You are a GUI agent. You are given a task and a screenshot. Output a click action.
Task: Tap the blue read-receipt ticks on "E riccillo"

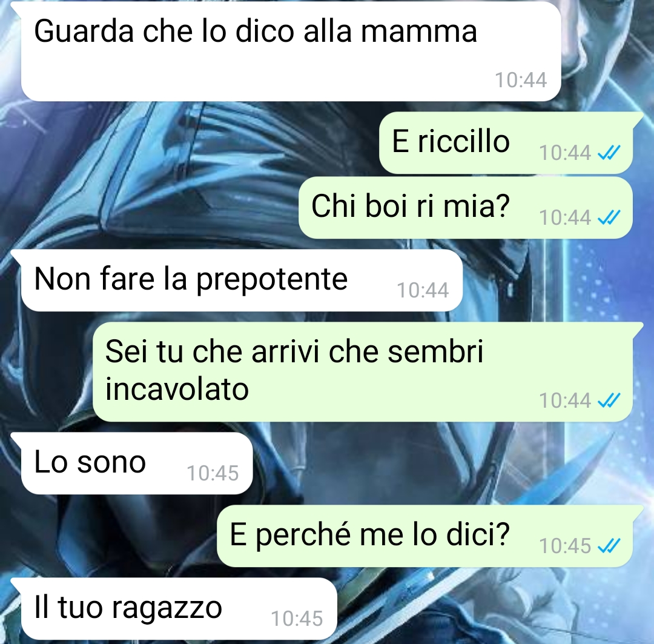coord(609,153)
